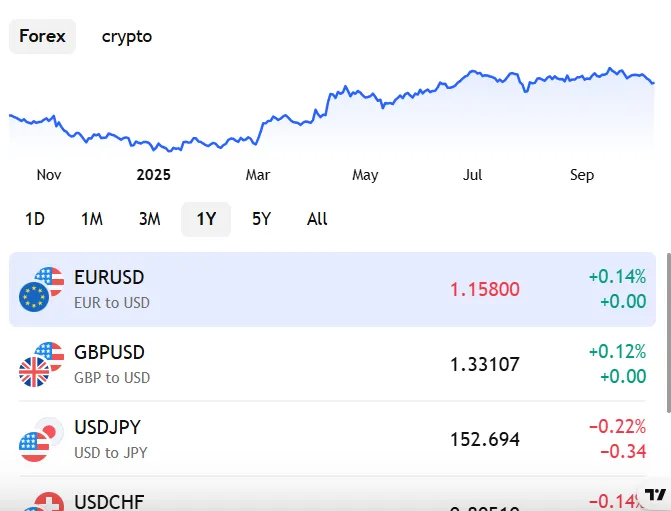The height and width of the screenshot is (511, 671).
Task: Select the 5Y time range
Action: click(261, 219)
